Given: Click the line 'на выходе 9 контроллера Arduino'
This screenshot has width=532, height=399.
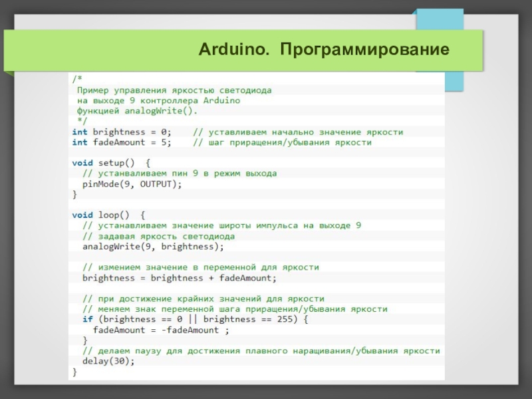Looking at the screenshot, I should tap(158, 100).
